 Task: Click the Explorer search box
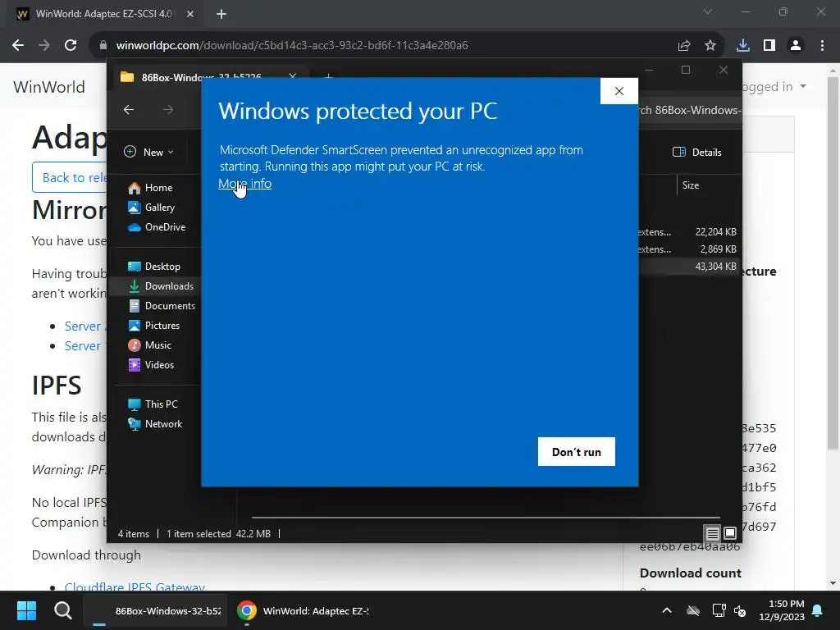(690, 111)
